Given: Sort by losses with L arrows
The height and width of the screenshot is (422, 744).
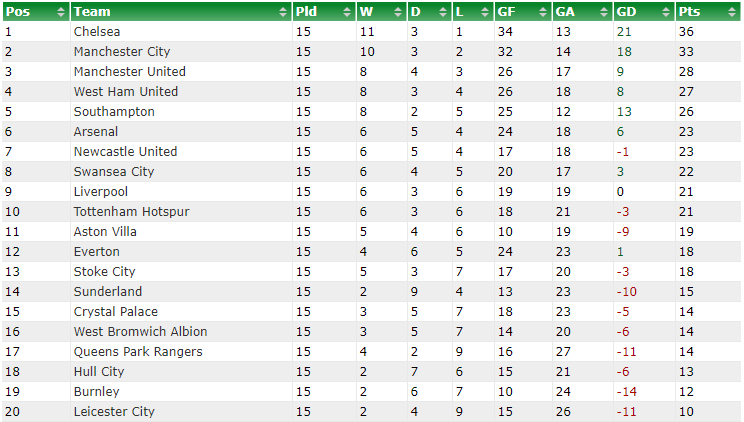Looking at the screenshot, I should [x=484, y=12].
